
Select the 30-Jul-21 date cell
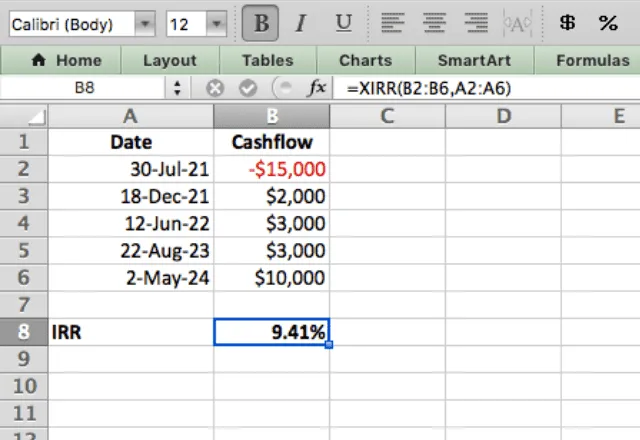(x=131, y=169)
